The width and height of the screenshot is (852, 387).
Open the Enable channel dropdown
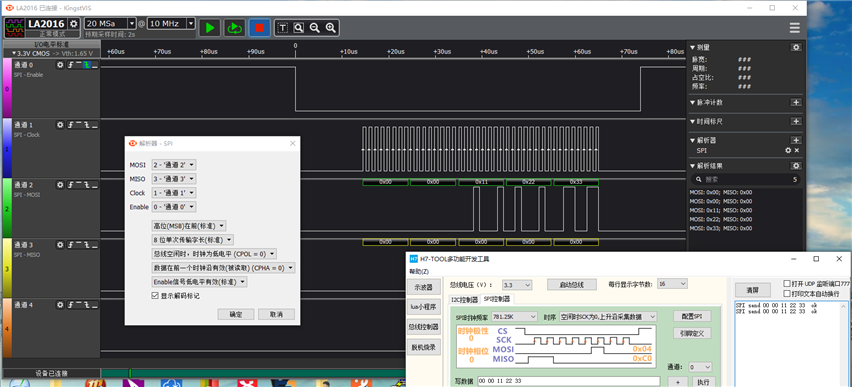tap(174, 207)
